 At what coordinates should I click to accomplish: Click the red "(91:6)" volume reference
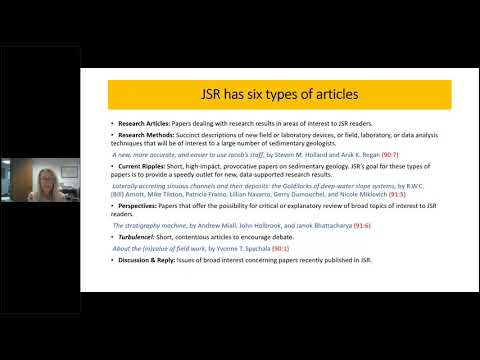tap(362, 226)
